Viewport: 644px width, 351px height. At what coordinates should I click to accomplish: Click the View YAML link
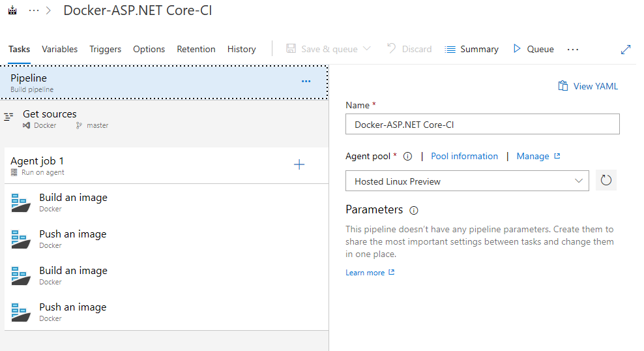[x=588, y=86]
